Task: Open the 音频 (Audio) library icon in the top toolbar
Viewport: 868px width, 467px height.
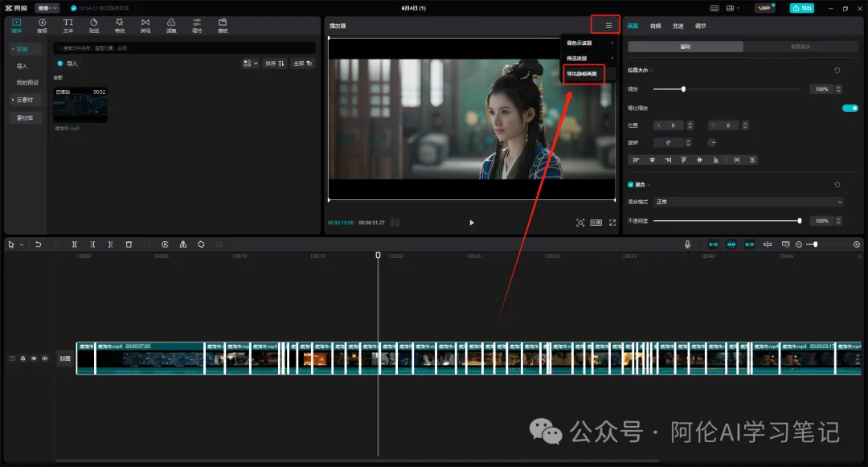Action: pyautogui.click(x=42, y=26)
